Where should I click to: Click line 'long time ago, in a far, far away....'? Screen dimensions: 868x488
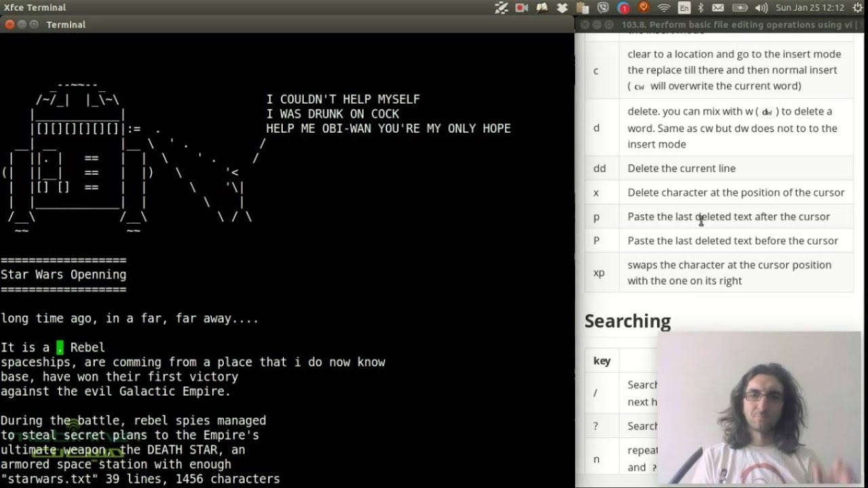(x=130, y=319)
